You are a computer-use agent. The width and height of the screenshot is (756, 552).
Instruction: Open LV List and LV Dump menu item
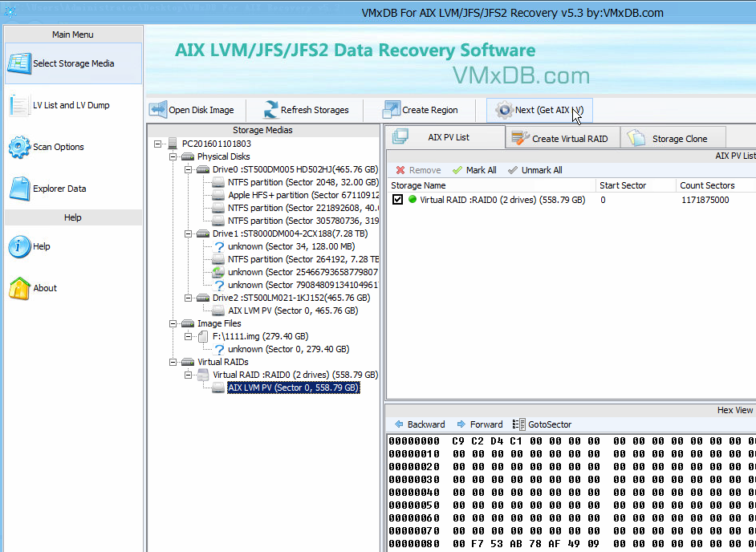pyautogui.click(x=73, y=105)
